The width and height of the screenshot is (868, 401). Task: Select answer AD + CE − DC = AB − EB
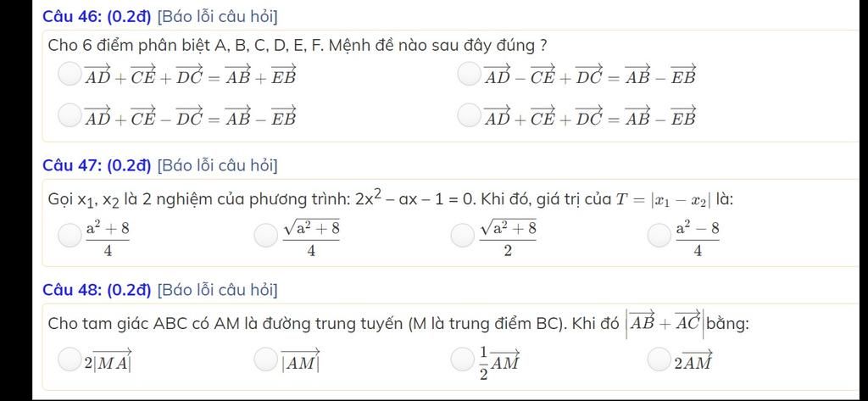click(70, 116)
